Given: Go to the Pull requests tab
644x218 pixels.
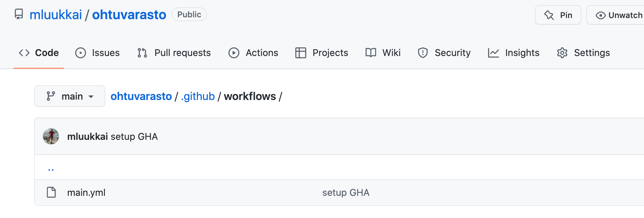Looking at the screenshot, I should tap(174, 53).
